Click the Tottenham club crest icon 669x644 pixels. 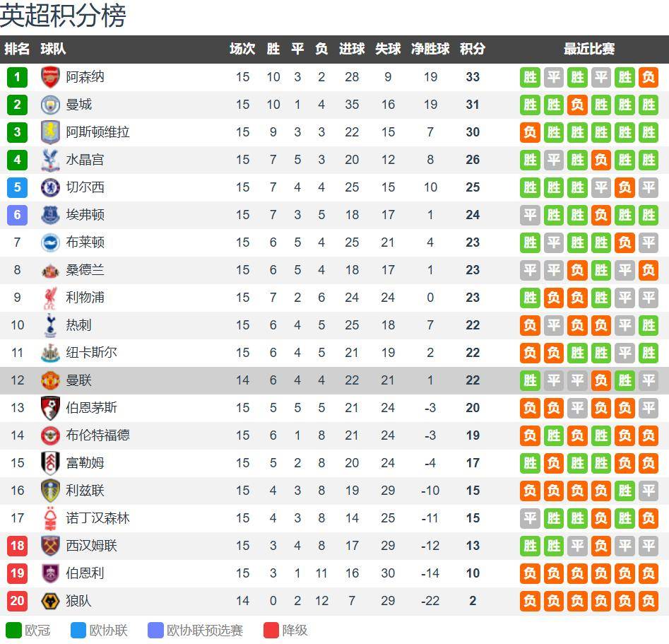50,325
